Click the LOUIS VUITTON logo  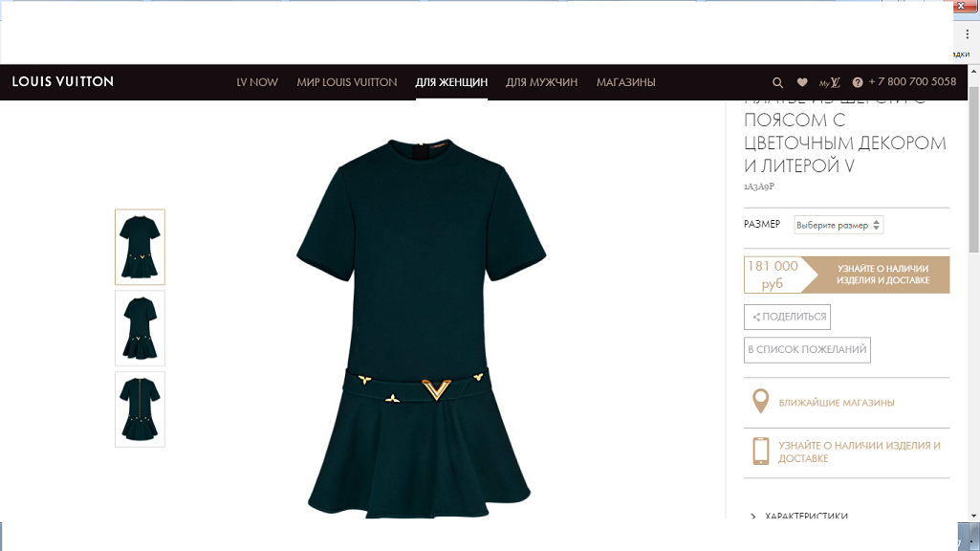coord(62,81)
